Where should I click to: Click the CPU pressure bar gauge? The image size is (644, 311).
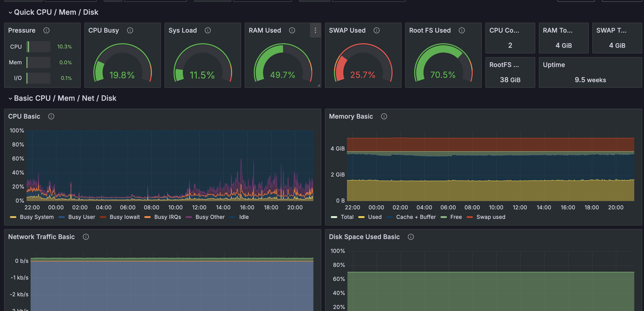(x=39, y=47)
